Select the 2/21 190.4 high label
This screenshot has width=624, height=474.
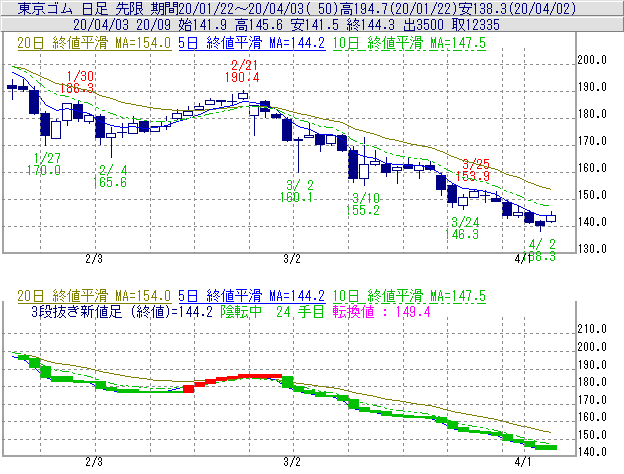pos(242,71)
